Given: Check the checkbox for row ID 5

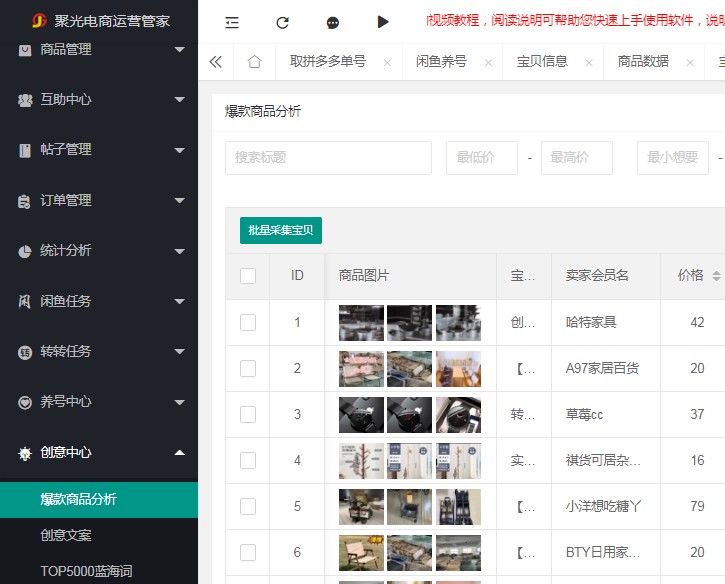Looking at the screenshot, I should point(248,506).
